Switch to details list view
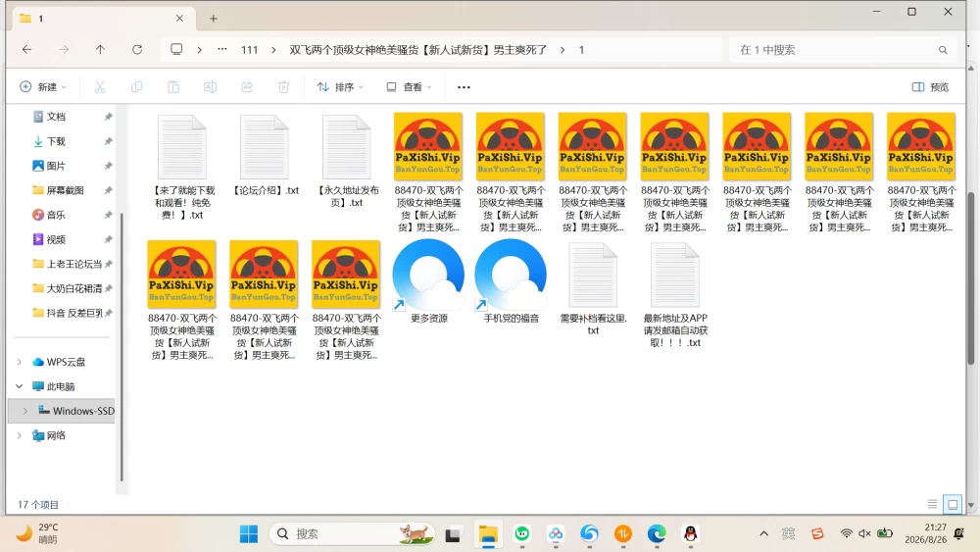The image size is (980, 552). (x=933, y=504)
